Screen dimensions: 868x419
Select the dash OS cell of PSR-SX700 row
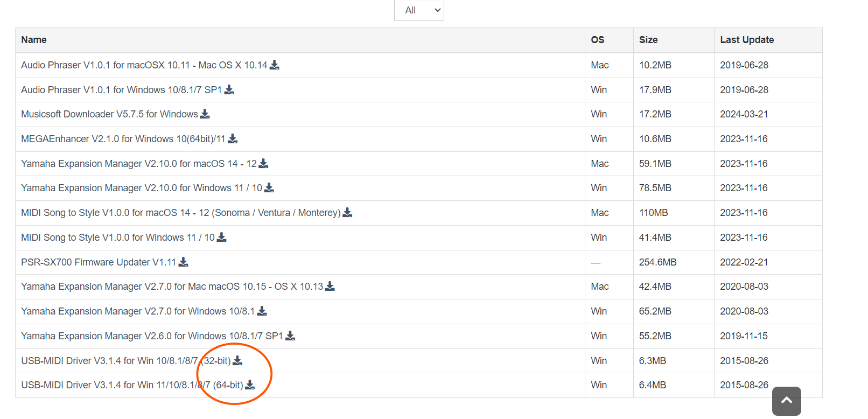tap(609, 262)
